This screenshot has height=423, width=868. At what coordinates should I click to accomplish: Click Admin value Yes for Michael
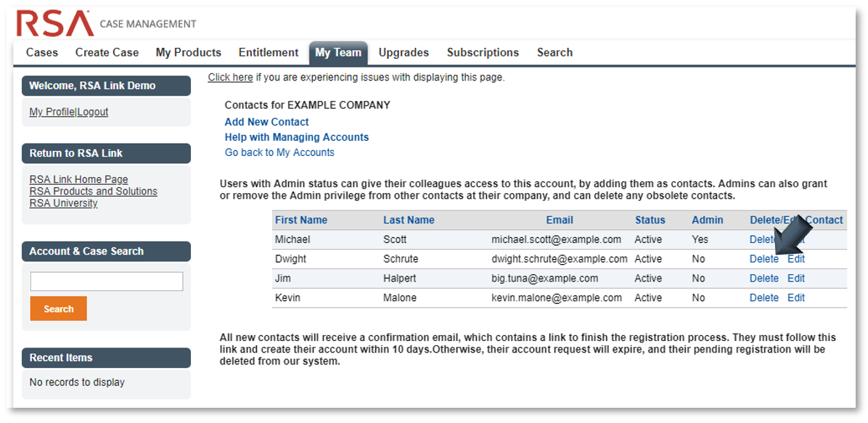click(x=700, y=239)
